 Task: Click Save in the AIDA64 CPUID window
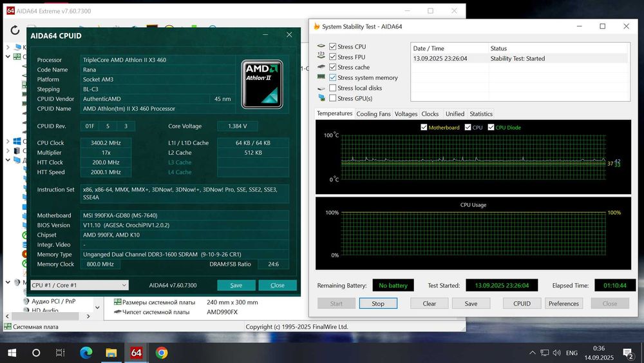click(236, 285)
